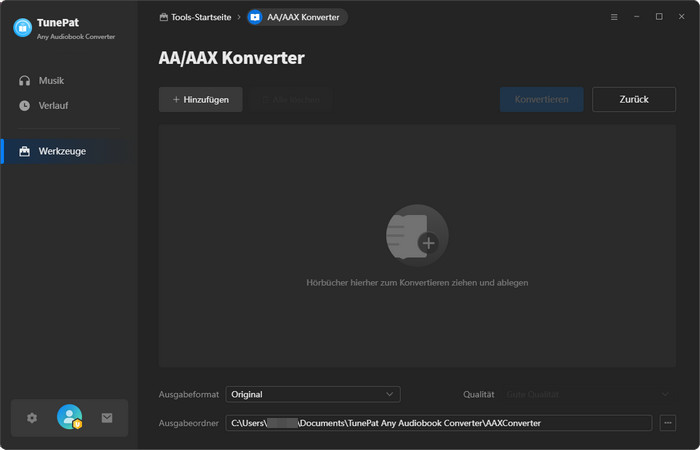The width and height of the screenshot is (700, 450).
Task: Click the headphones icon beside Musik
Action: tap(25, 81)
